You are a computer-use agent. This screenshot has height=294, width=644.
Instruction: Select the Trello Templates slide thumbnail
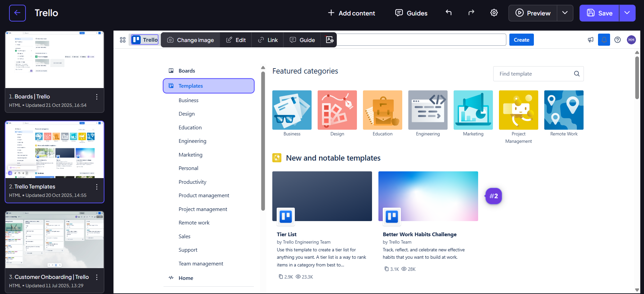tap(54, 150)
